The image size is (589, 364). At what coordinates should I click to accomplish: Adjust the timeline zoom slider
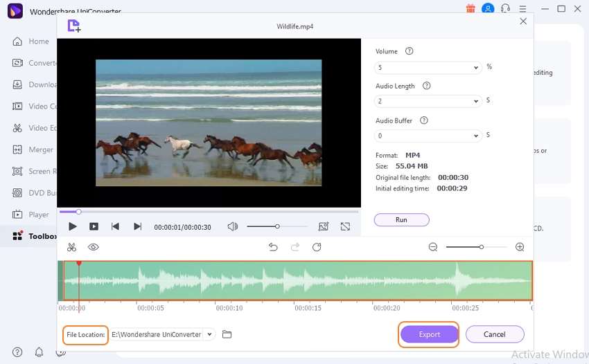click(481, 247)
